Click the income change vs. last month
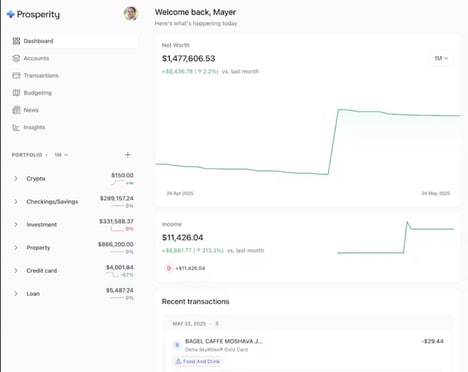The image size is (468, 372). (x=213, y=250)
